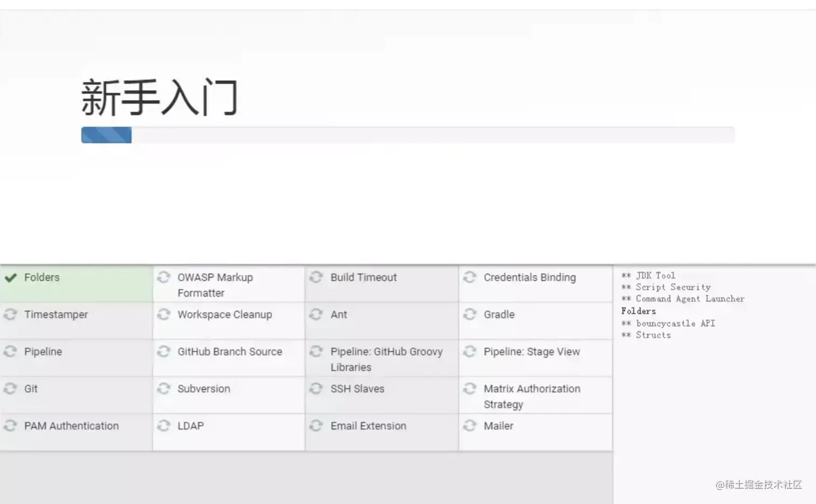
Task: Click the pending sync icon beside Pipeline
Action: [10, 352]
